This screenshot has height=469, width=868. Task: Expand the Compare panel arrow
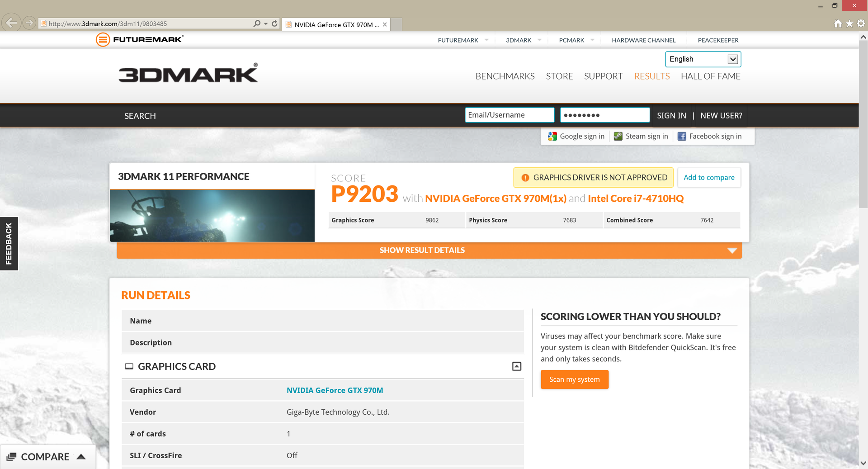pyautogui.click(x=81, y=457)
